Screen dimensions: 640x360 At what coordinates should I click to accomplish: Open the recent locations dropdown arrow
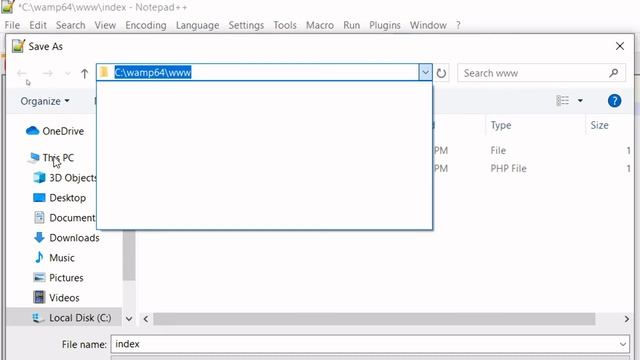click(68, 73)
